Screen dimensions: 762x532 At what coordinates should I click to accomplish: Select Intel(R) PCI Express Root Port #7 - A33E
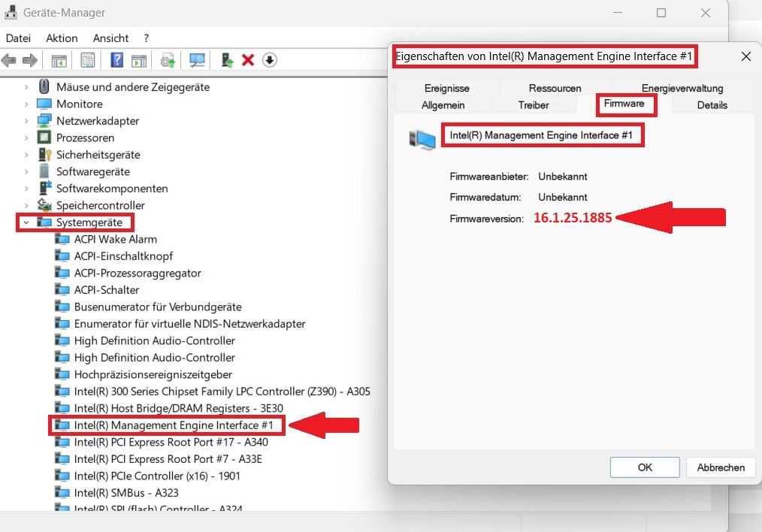point(168,458)
